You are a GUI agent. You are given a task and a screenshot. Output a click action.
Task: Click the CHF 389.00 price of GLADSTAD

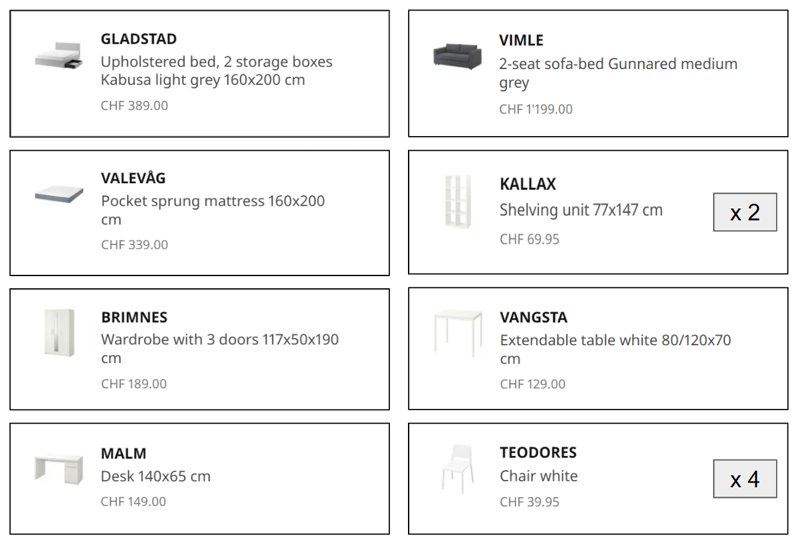(x=134, y=106)
